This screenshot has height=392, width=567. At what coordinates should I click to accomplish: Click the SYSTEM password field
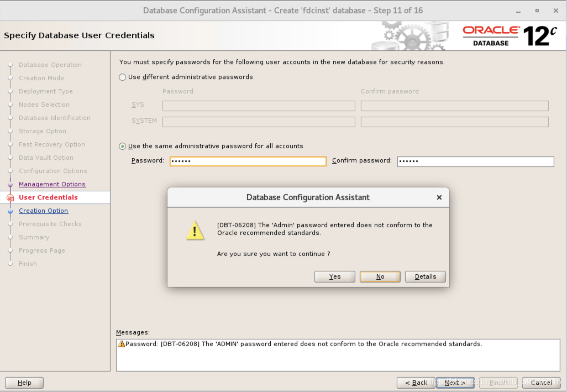click(x=259, y=122)
